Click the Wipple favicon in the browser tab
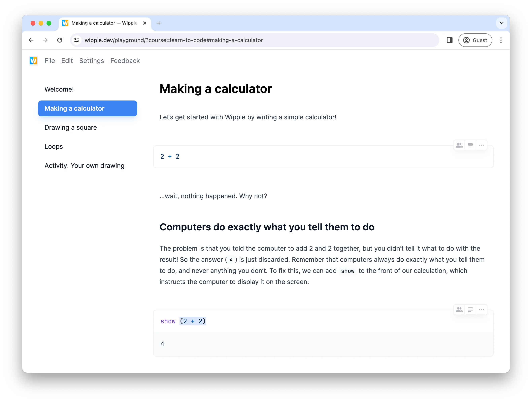The image size is (532, 402). [x=65, y=23]
